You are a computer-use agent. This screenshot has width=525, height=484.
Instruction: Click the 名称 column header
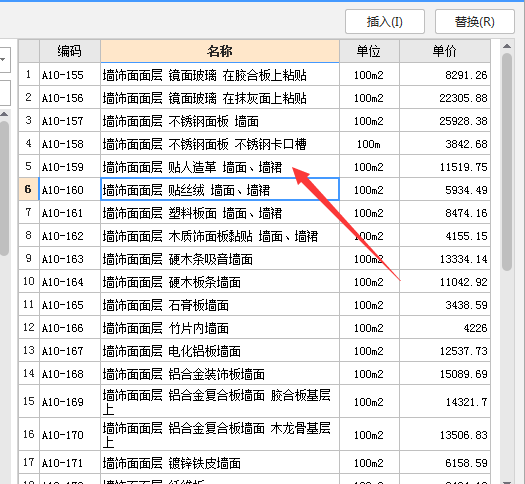point(220,51)
